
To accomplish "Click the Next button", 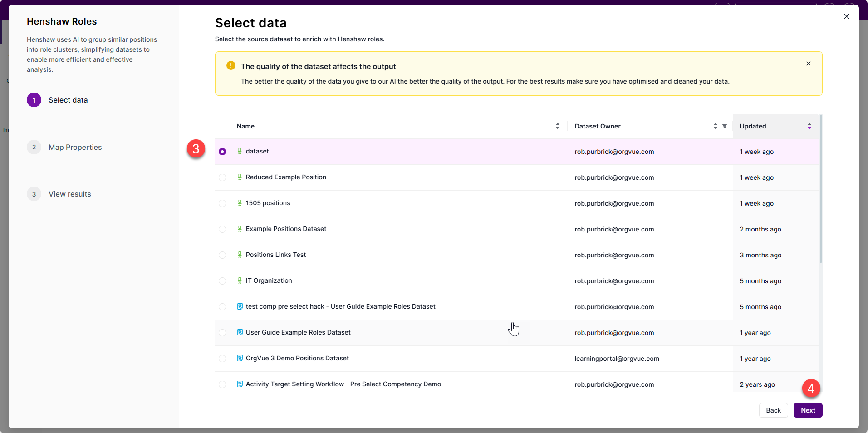I will pos(808,410).
